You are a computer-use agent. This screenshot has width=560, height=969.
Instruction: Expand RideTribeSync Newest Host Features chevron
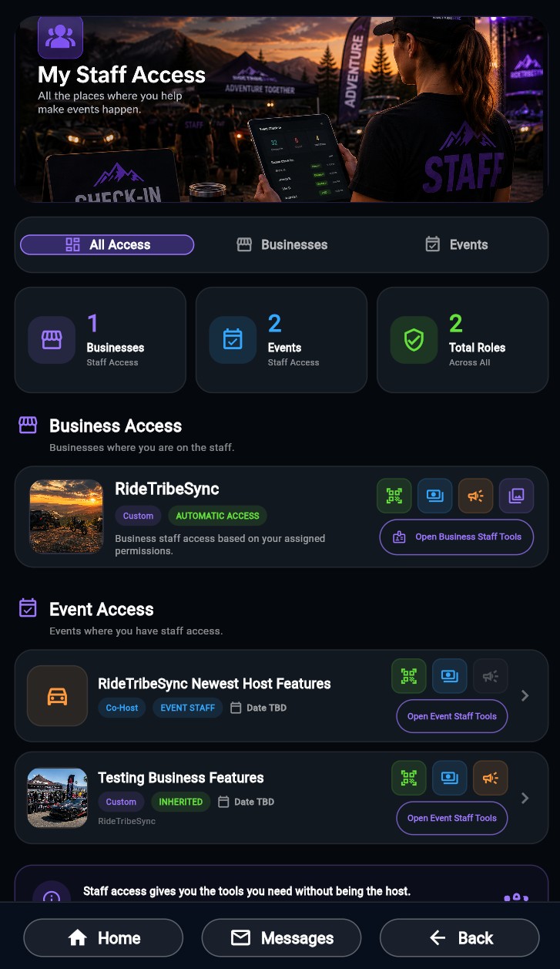pyautogui.click(x=525, y=695)
